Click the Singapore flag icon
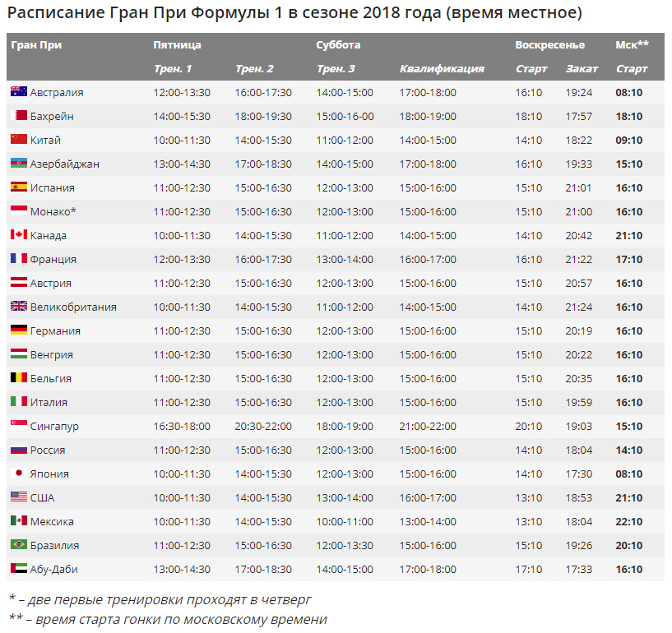Screen dimensions: 672x633 point(19,425)
